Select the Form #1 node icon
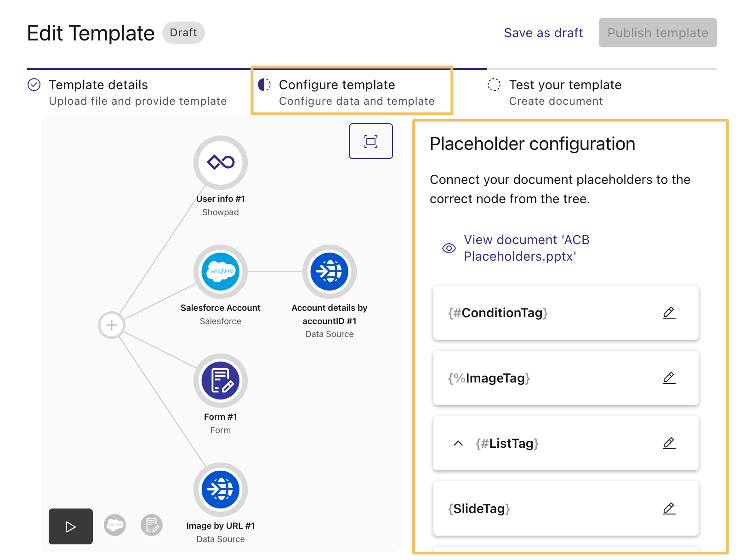Viewport: 751px width, 560px height. 221,380
